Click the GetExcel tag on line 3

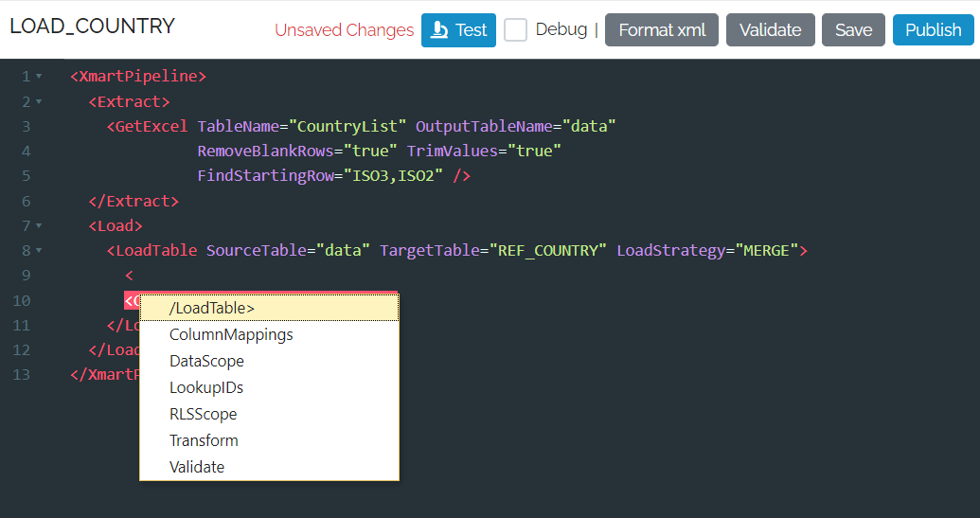click(147, 126)
